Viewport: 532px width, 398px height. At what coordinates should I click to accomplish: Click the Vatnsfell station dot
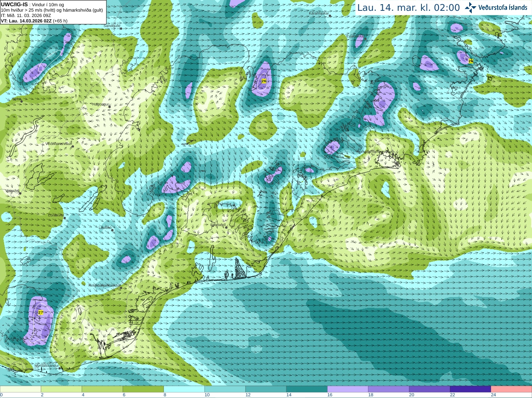click(20, 193)
